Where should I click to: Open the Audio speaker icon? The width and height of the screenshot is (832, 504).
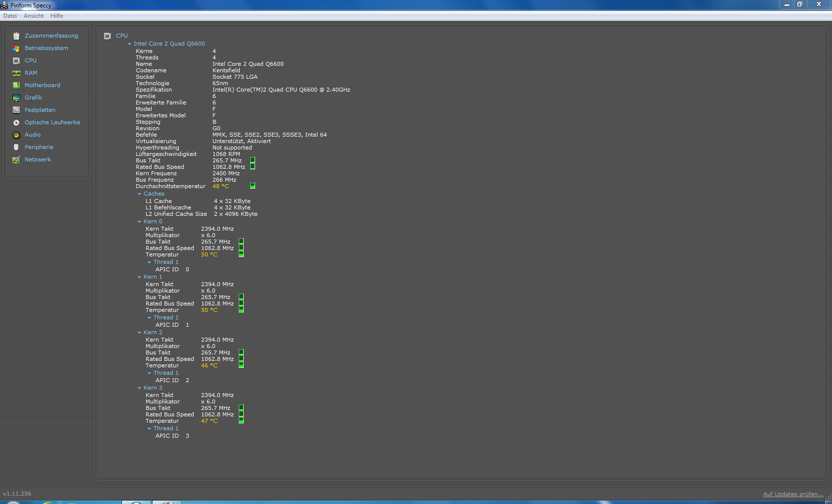click(16, 135)
